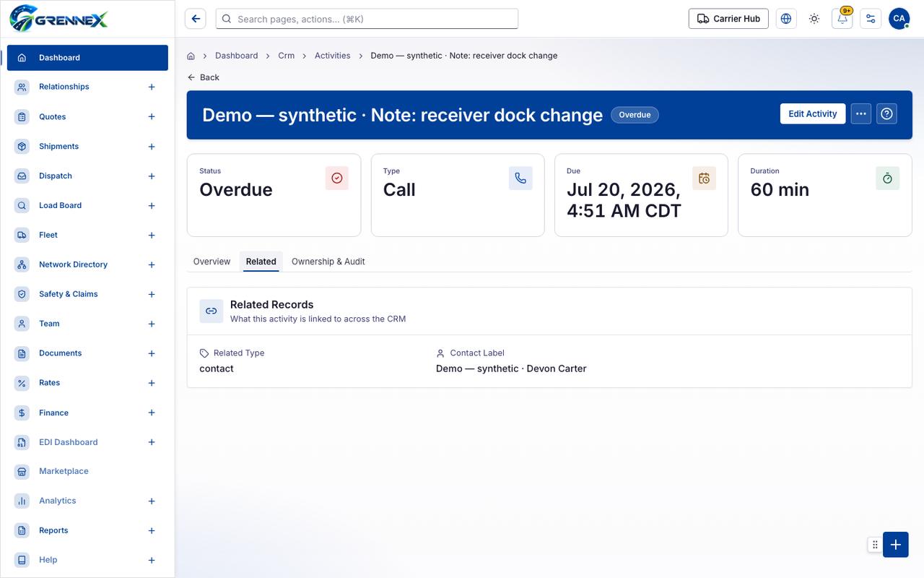The height and width of the screenshot is (578, 924).
Task: Click the blue plus floating button
Action: (x=896, y=545)
